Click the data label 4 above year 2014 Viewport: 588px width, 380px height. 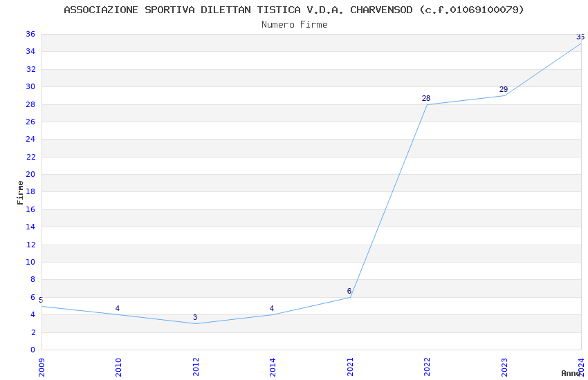pos(271,309)
